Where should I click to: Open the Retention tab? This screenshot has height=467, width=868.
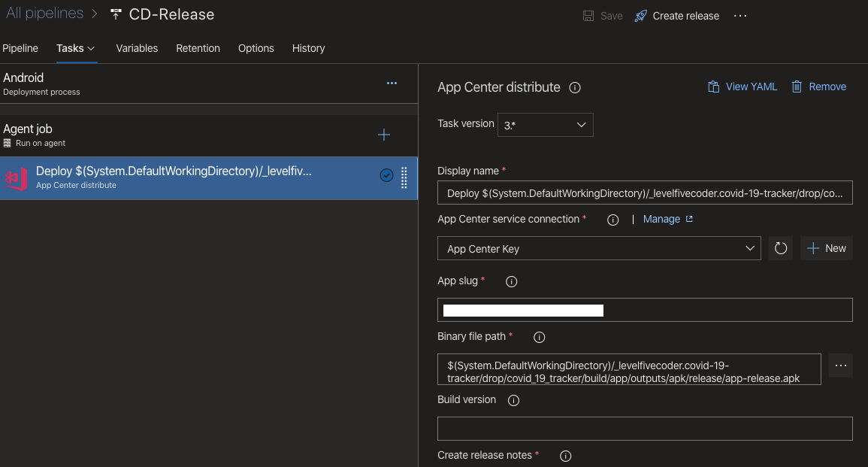198,48
